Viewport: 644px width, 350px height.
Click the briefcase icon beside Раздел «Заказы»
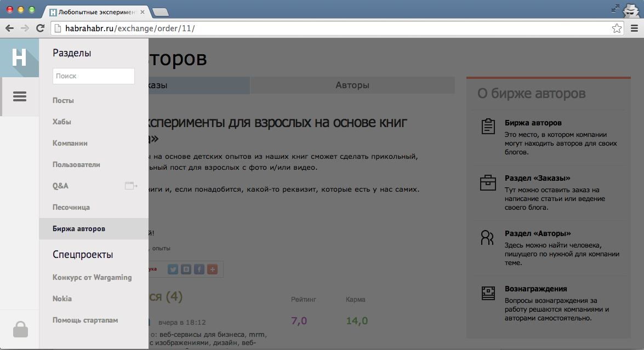click(x=487, y=181)
